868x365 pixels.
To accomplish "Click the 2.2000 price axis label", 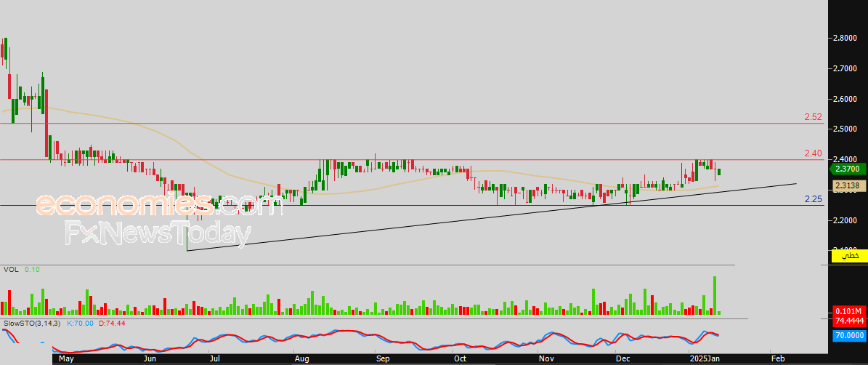I will pos(846,220).
